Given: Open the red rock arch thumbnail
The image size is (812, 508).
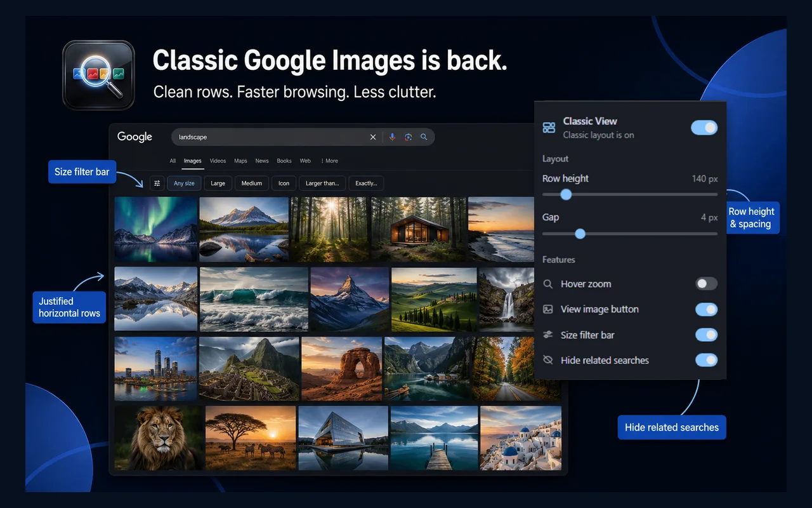Looking at the screenshot, I should pyautogui.click(x=341, y=369).
